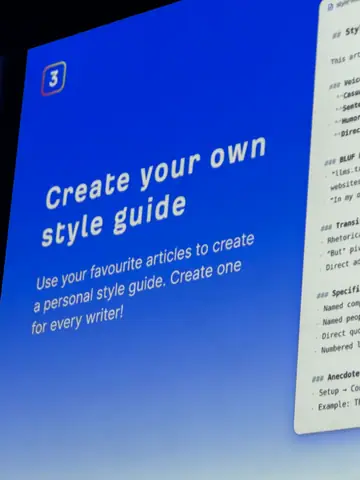
Task: Click the 'websites' line in the document
Action: point(345,184)
